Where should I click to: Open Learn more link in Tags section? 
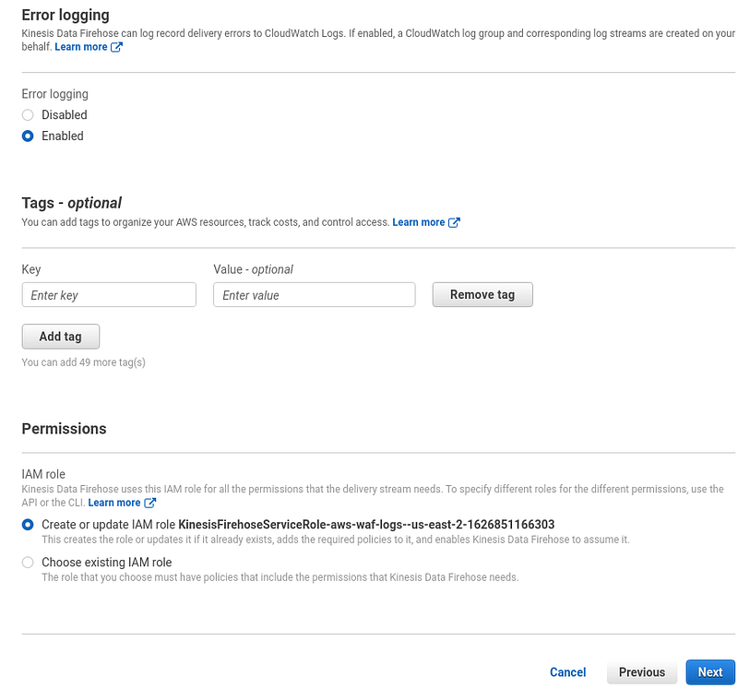(x=419, y=222)
